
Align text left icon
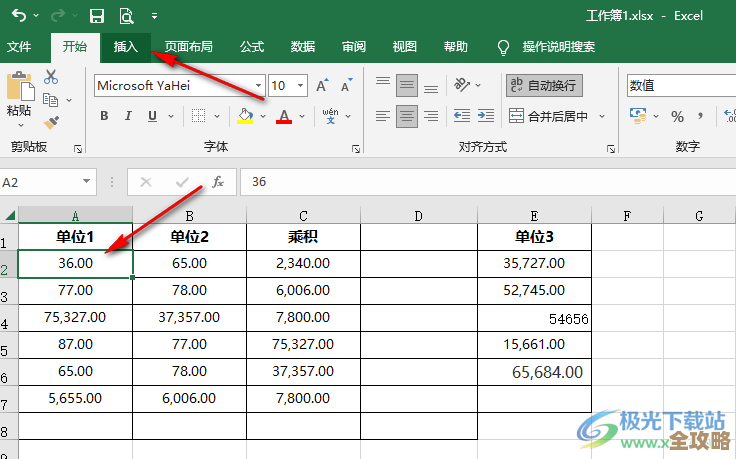383,115
